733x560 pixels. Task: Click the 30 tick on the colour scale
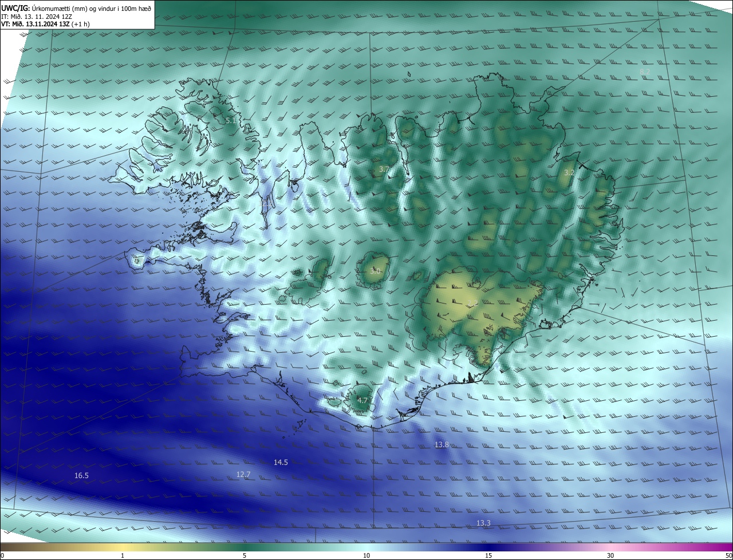click(610, 555)
